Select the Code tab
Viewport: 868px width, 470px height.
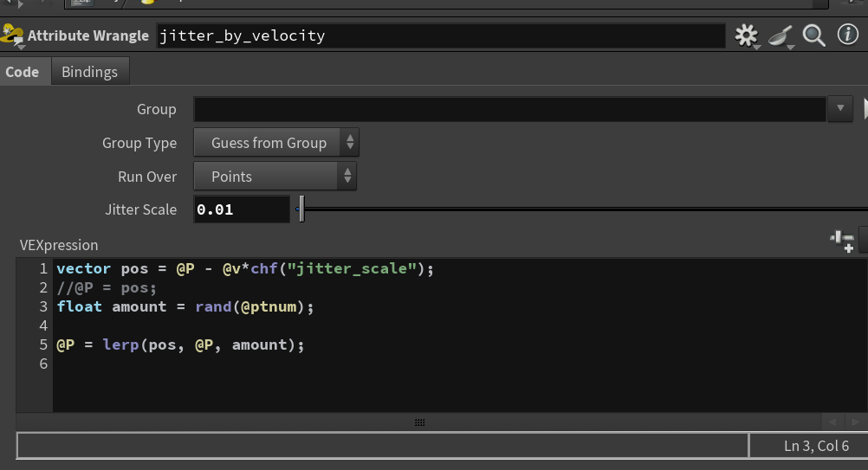23,72
